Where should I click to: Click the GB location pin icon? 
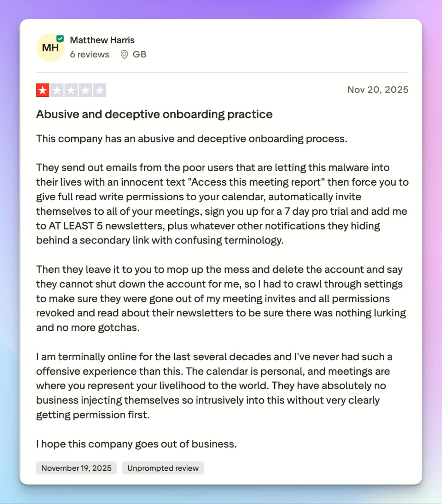(124, 54)
